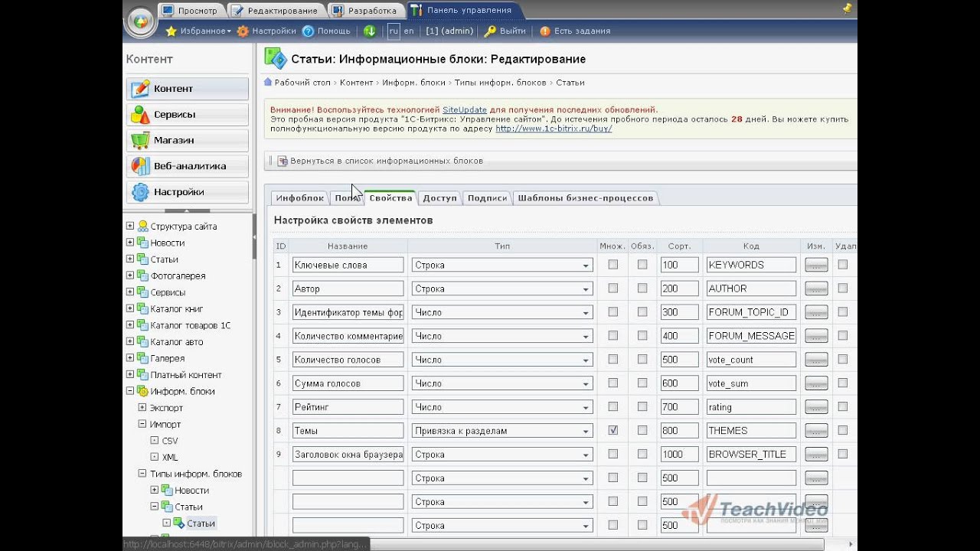Image resolution: width=980 pixels, height=551 pixels.
Task: Click the green update arrow icon
Action: pyautogui.click(x=370, y=31)
